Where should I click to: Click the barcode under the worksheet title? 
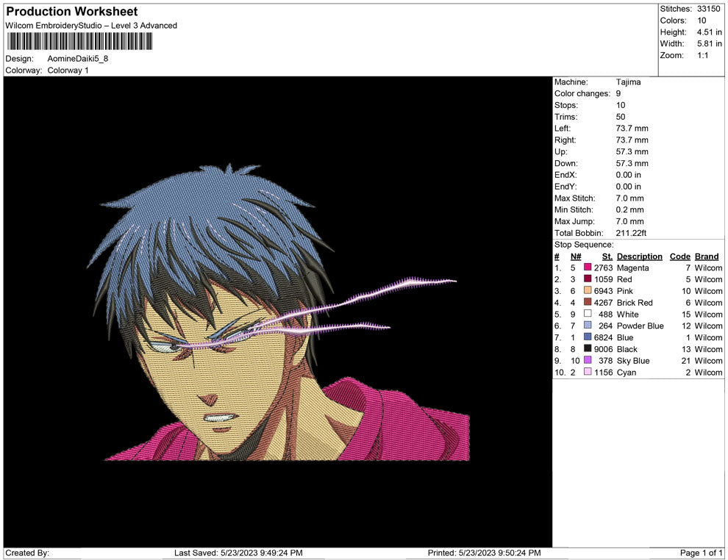(79, 42)
